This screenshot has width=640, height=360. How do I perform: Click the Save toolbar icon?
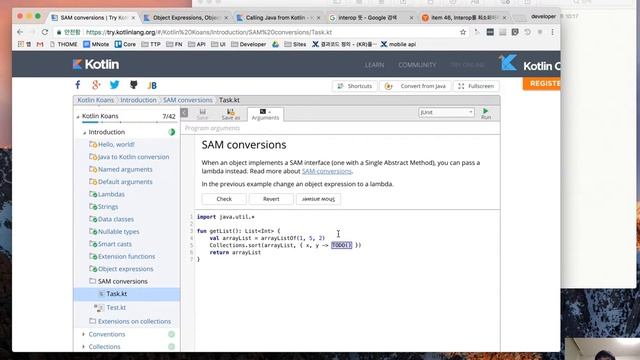[x=202, y=114]
